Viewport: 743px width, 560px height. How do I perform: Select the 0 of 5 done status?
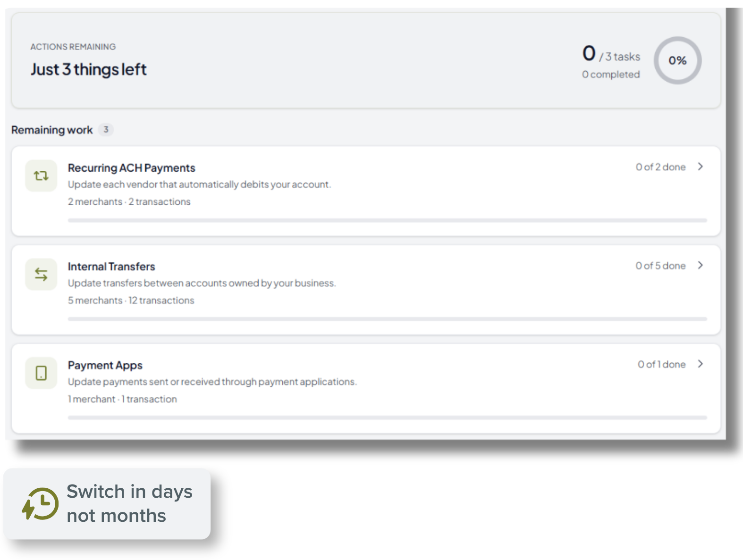coord(660,266)
